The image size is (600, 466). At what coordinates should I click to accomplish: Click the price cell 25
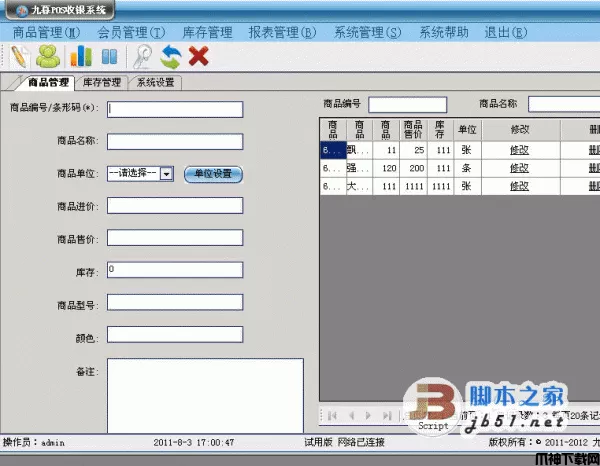pyautogui.click(x=413, y=150)
